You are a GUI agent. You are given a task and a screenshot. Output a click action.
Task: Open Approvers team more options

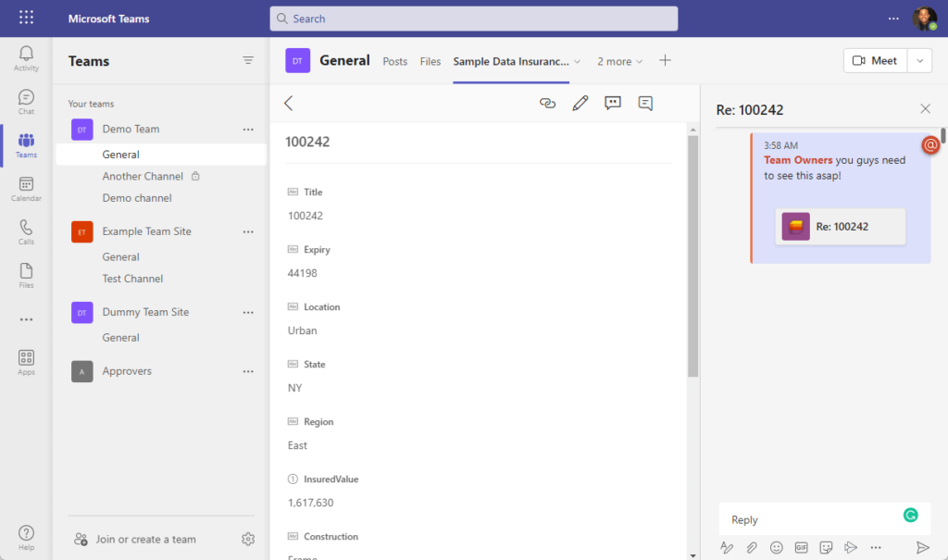pos(248,371)
